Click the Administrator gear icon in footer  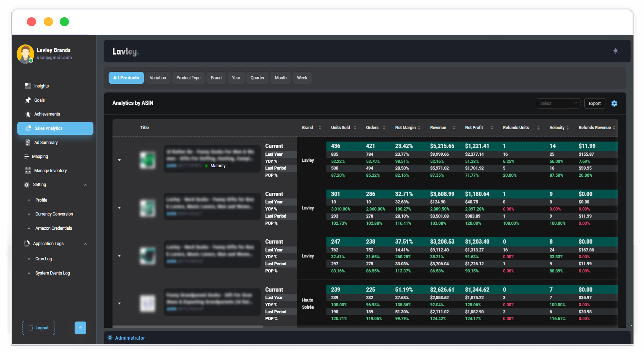[110, 337]
